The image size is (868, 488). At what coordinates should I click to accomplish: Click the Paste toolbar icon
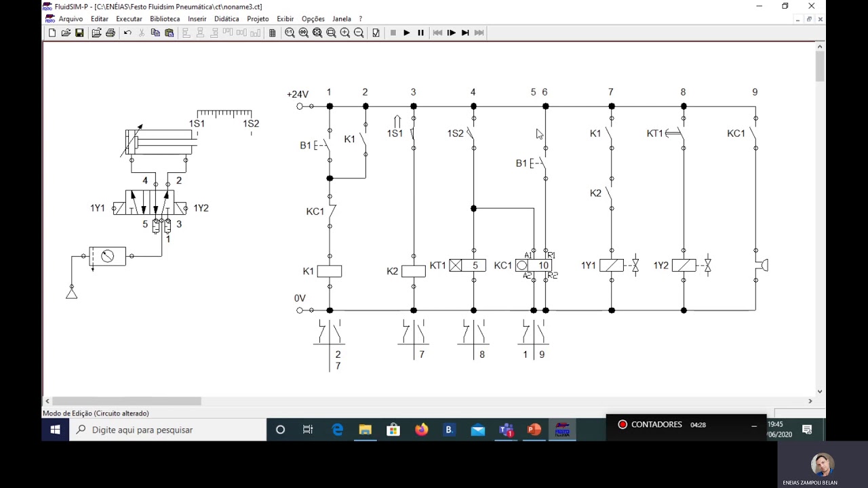point(170,33)
